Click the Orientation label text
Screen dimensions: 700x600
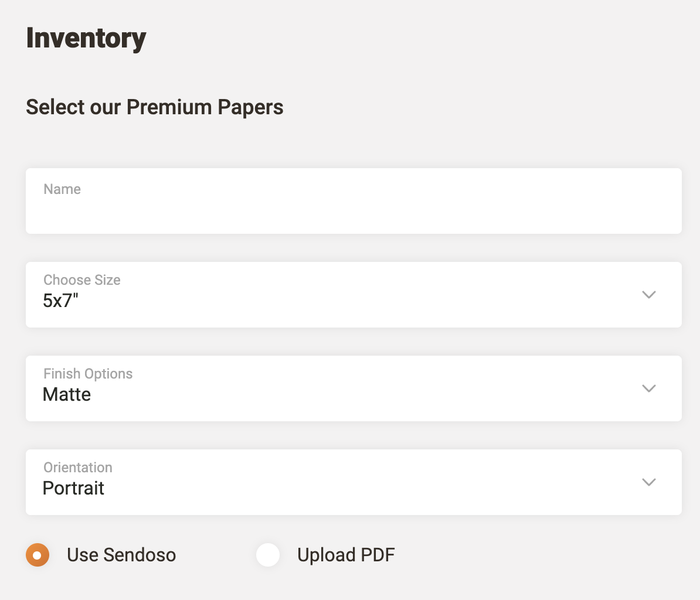point(78,468)
